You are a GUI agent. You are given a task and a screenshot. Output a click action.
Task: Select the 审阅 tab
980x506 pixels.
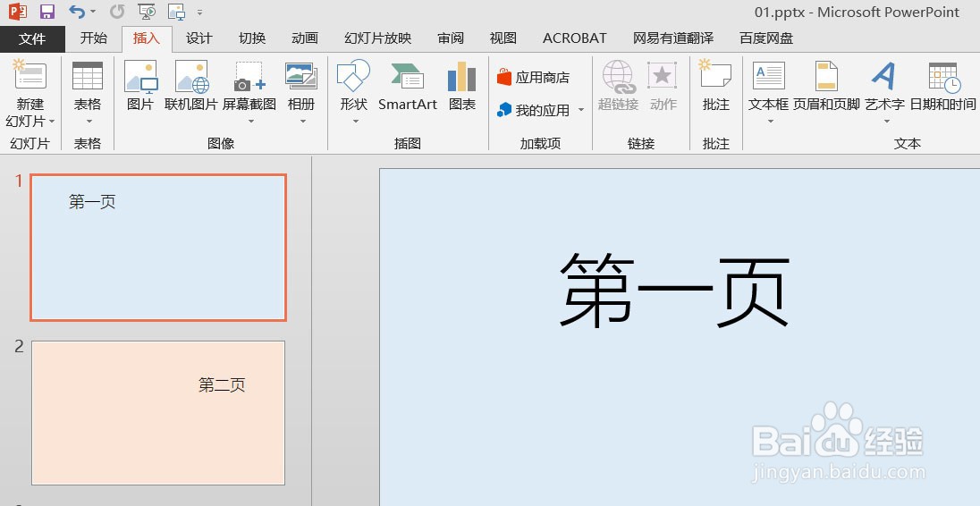coord(451,38)
